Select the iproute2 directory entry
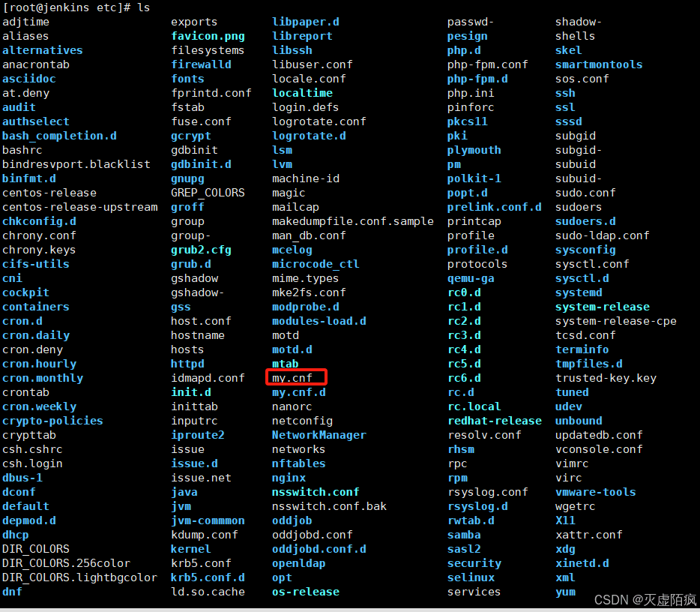Viewport: 700px width, 612px height. (198, 435)
